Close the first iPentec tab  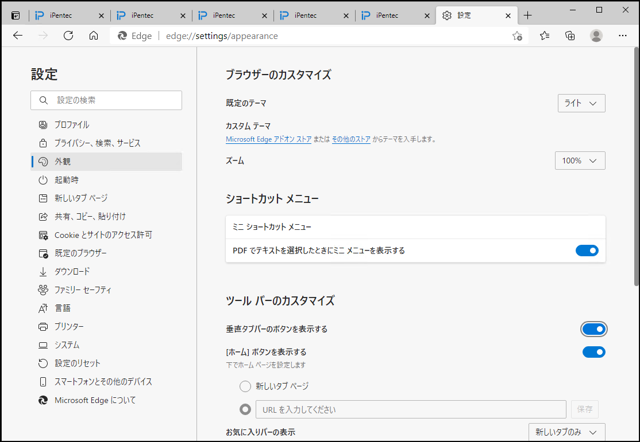[x=102, y=16]
